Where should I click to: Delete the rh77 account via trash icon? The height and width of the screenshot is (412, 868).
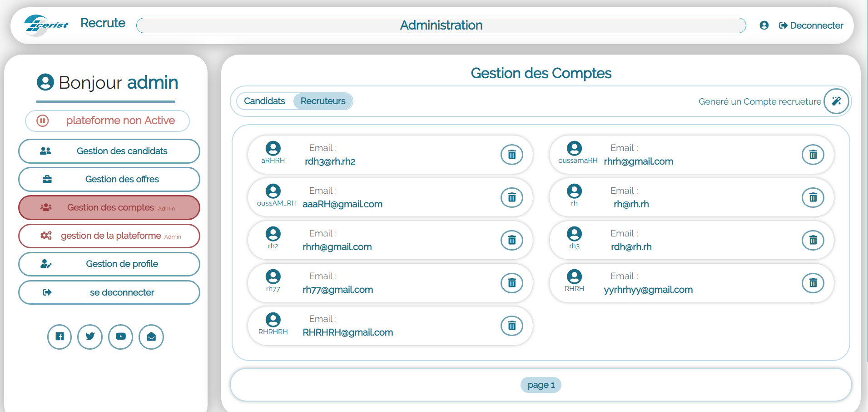click(511, 283)
